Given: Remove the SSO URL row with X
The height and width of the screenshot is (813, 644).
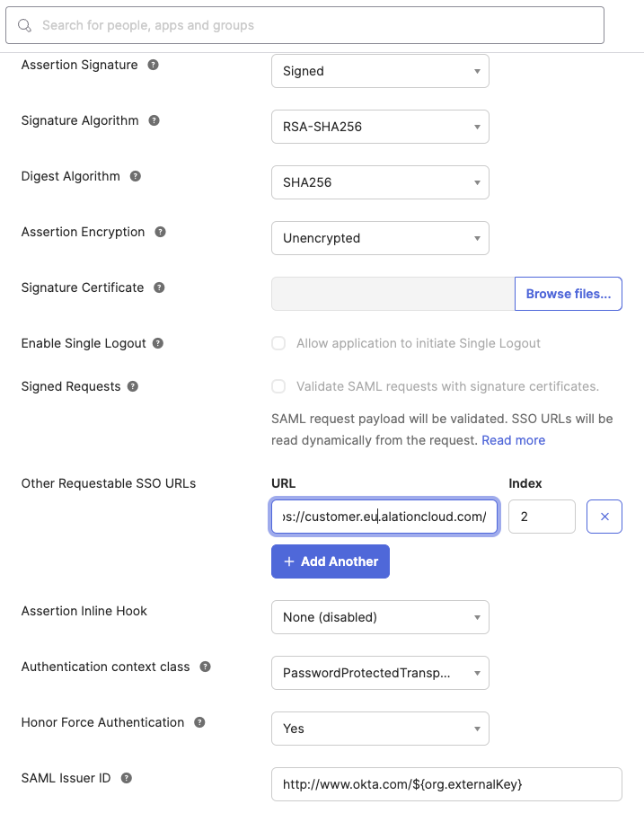Looking at the screenshot, I should (x=604, y=517).
